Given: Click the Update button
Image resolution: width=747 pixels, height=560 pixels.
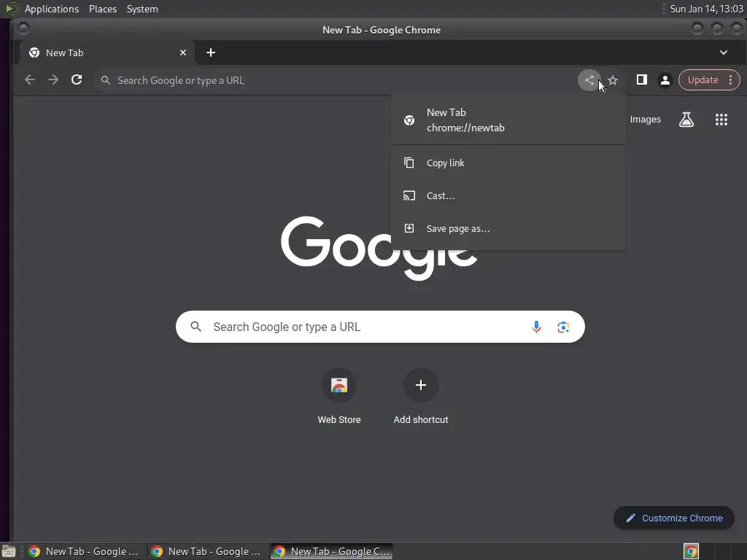Looking at the screenshot, I should (703, 80).
